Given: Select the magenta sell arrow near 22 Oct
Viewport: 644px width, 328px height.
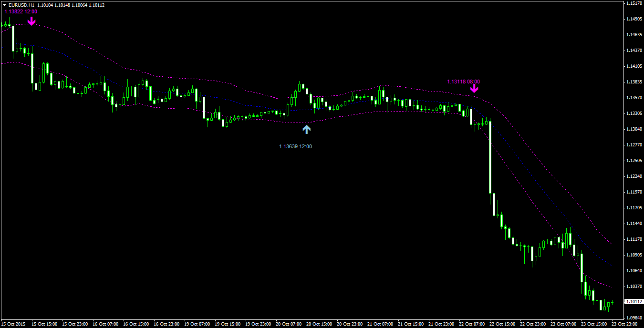Looking at the screenshot, I should 474,88.
